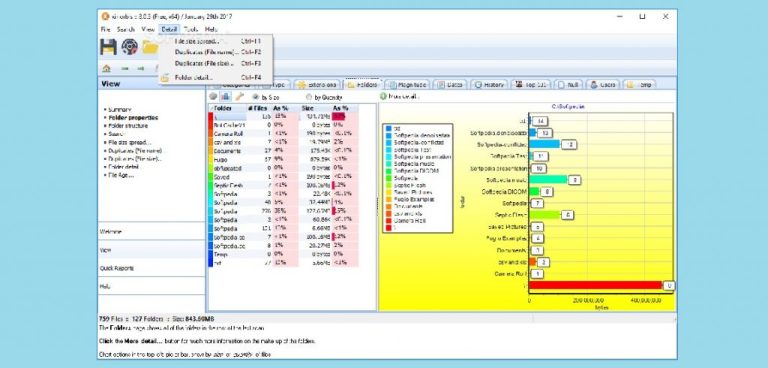Open the yellow folder toolbar icon

(x=150, y=47)
